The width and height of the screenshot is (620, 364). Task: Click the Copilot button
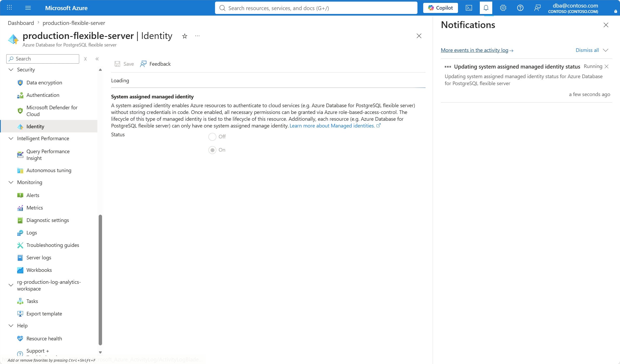pos(440,8)
